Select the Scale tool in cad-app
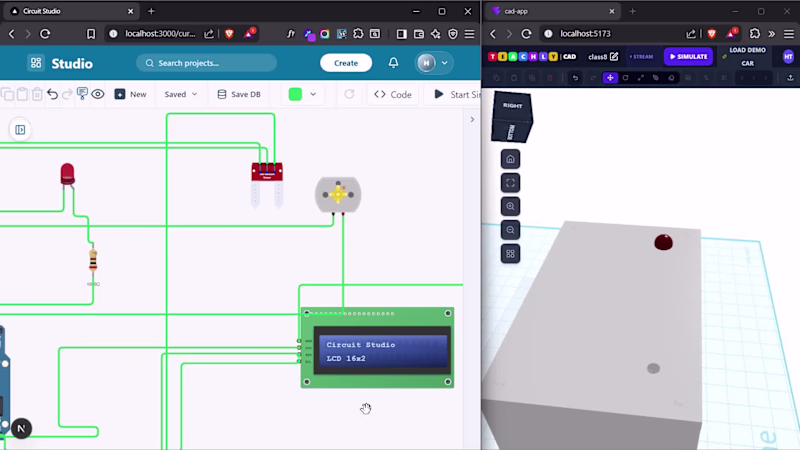 tap(641, 78)
